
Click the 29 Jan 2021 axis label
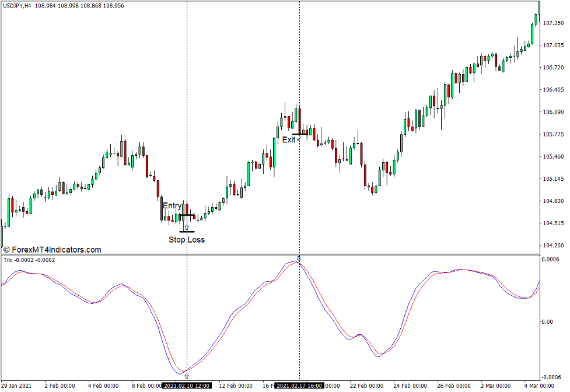(16, 386)
